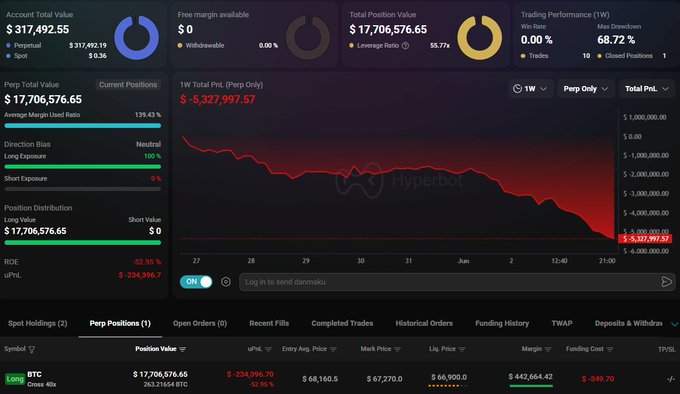Click the Spot $ 0.36 legend entry
This screenshot has width=680, height=394.
[56, 56]
